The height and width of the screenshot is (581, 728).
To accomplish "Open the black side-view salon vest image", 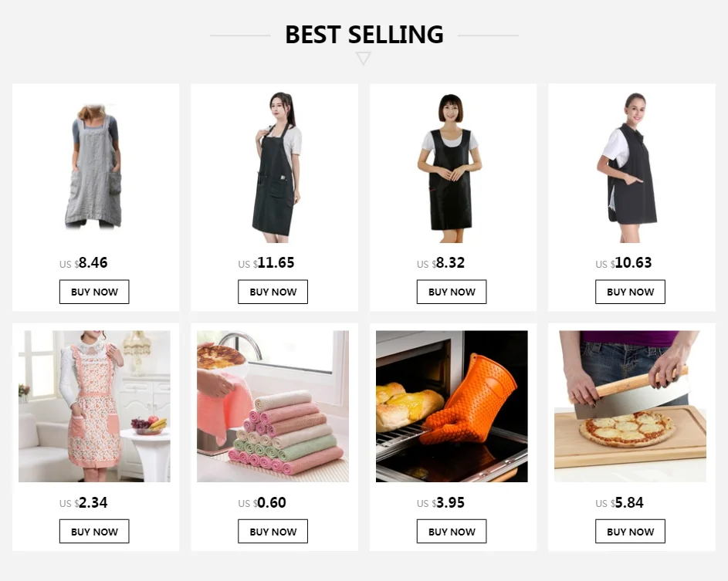I will click(x=629, y=167).
